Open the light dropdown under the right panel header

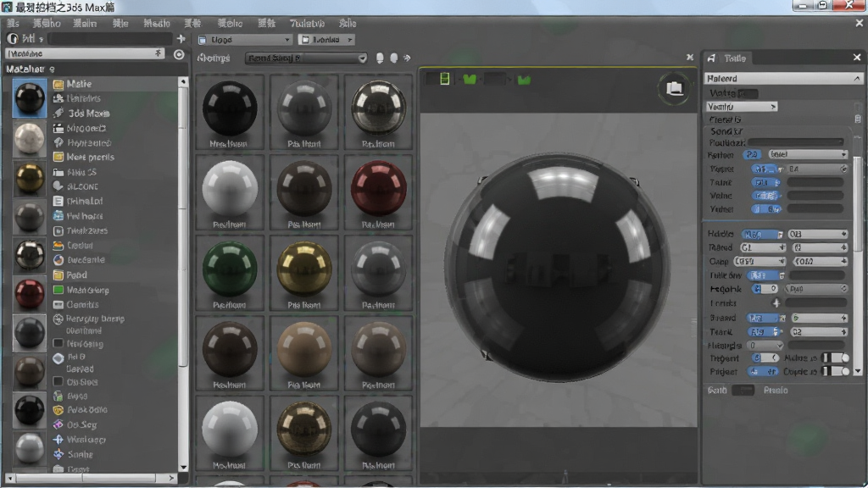(x=742, y=107)
